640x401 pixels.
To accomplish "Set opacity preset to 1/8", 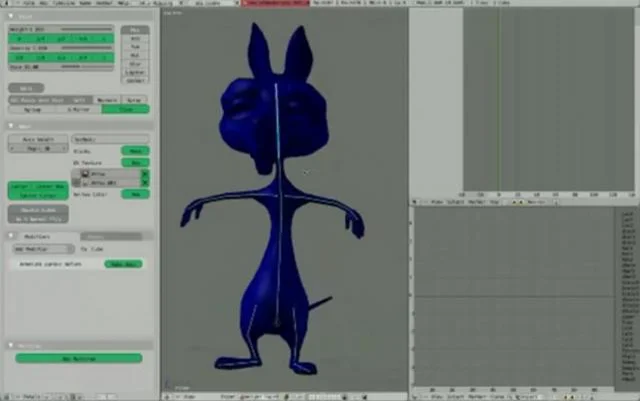I will [19, 58].
